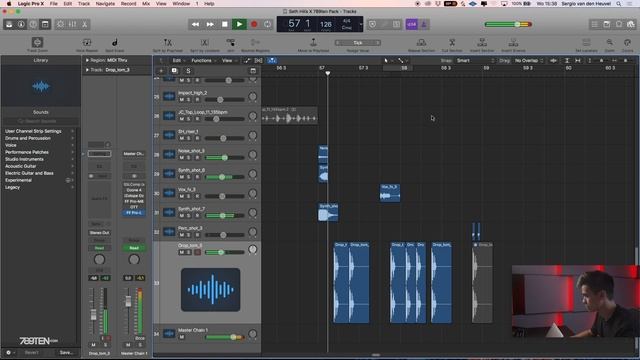
Task: Toggle the count-in button
Action: point(411,24)
